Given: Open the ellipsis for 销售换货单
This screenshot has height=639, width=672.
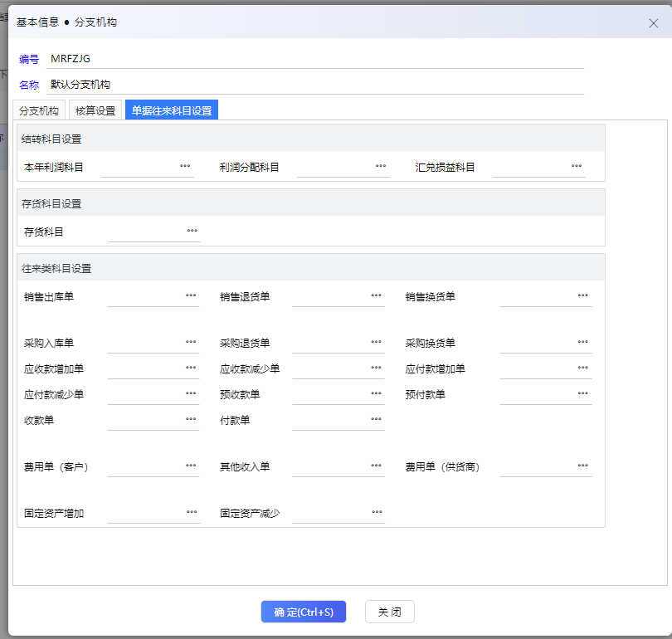Looking at the screenshot, I should pyautogui.click(x=582, y=295).
